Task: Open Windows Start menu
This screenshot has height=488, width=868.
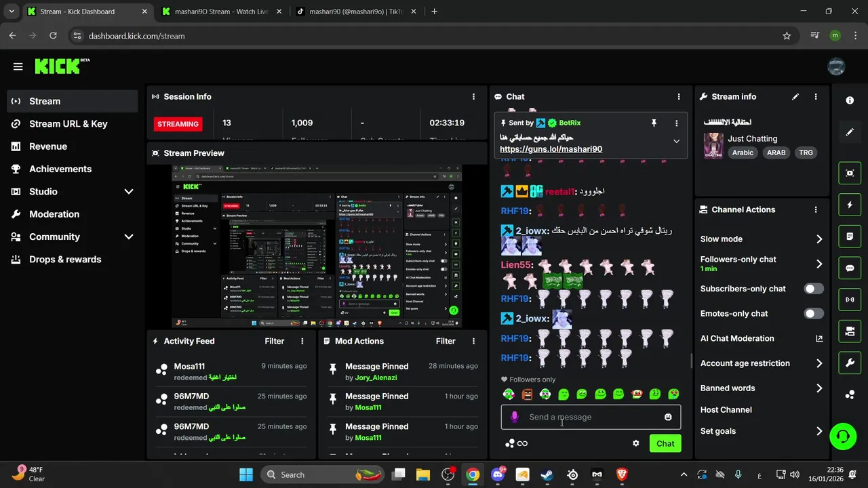Action: (x=245, y=474)
